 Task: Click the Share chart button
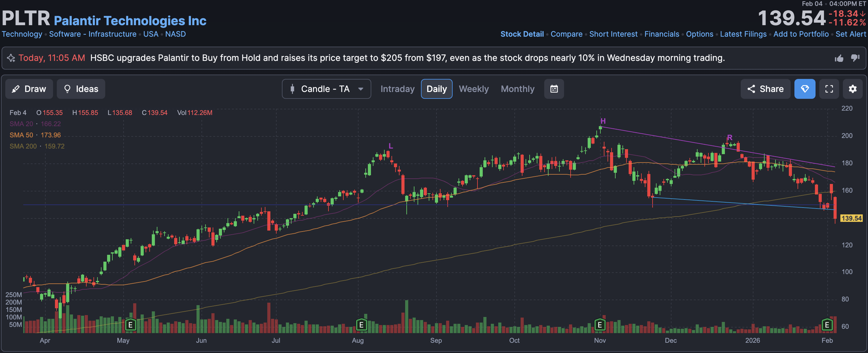pos(765,89)
